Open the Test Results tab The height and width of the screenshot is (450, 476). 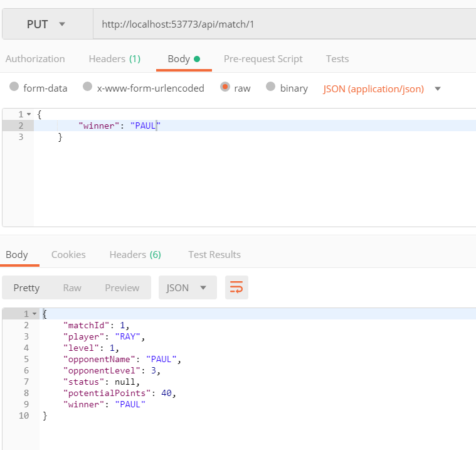pos(214,255)
